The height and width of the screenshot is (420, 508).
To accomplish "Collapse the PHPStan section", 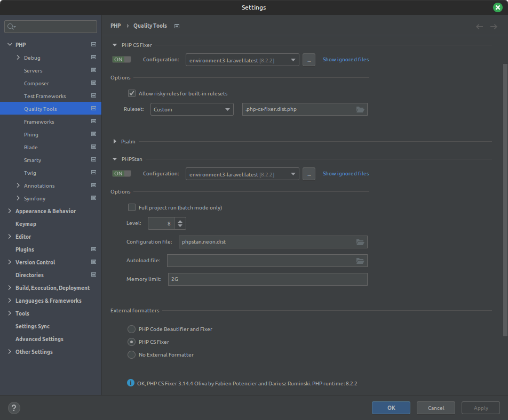I will (114, 159).
